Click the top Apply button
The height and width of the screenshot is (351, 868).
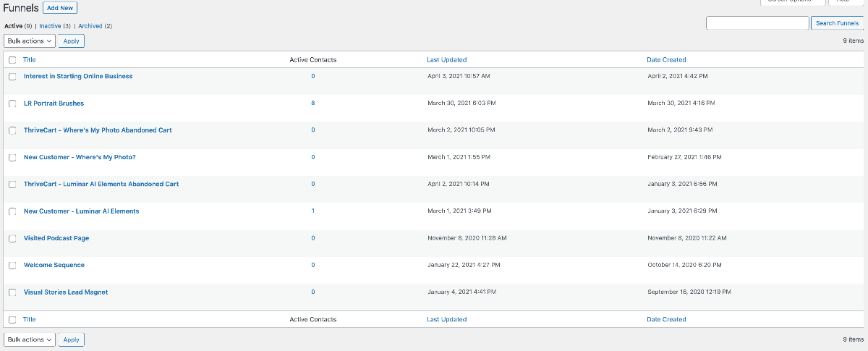coord(72,41)
